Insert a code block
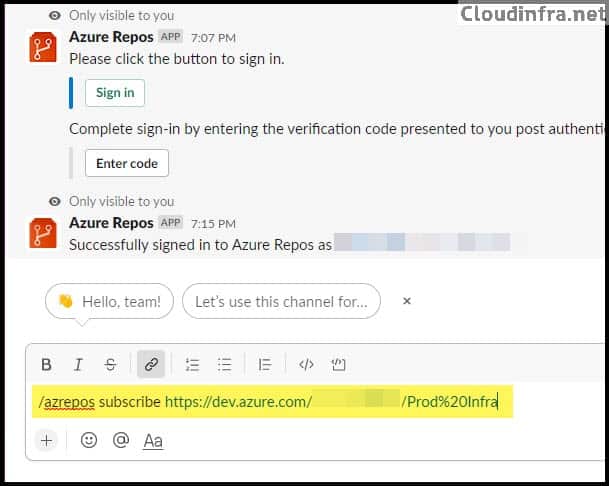Screen dimensions: 609x486 [338, 364]
